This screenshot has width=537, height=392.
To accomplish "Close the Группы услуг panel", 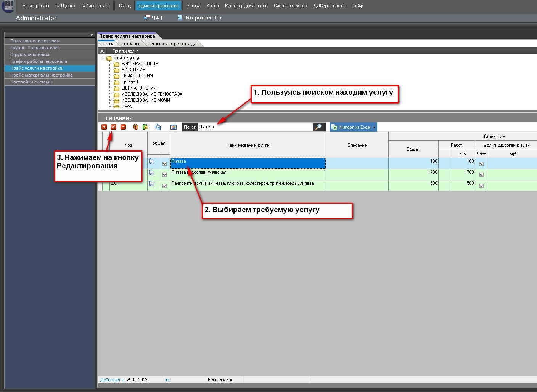I will point(102,51).
